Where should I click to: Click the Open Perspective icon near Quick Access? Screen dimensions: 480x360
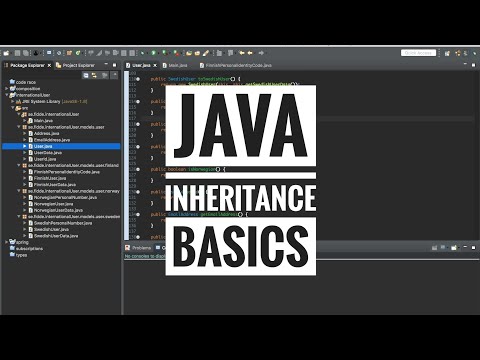(x=447, y=53)
